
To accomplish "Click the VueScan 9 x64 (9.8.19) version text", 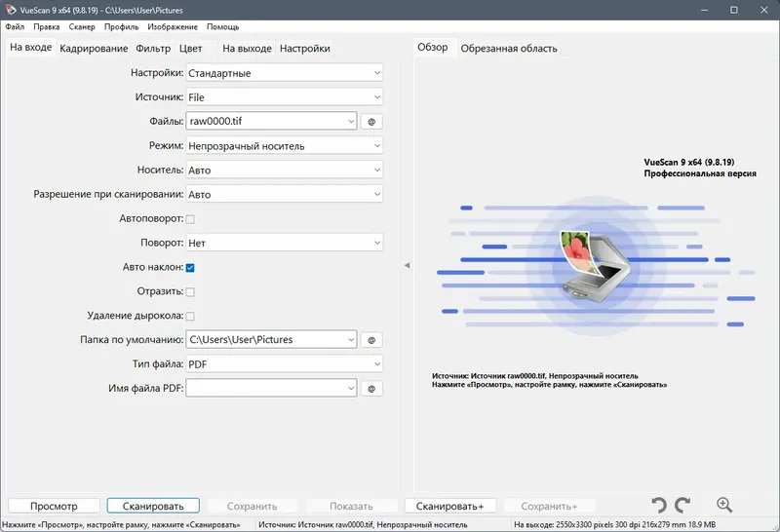I will [689, 162].
